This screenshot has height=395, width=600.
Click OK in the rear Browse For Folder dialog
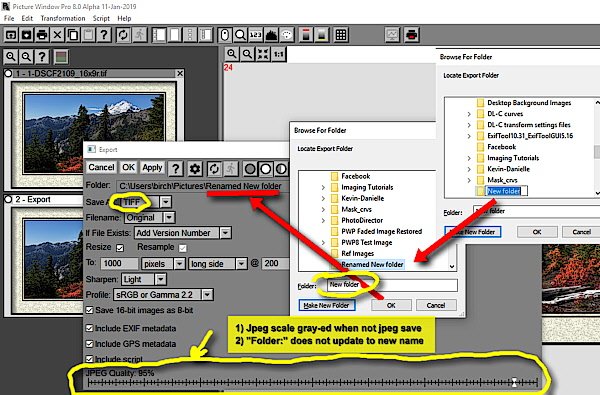[537, 232]
